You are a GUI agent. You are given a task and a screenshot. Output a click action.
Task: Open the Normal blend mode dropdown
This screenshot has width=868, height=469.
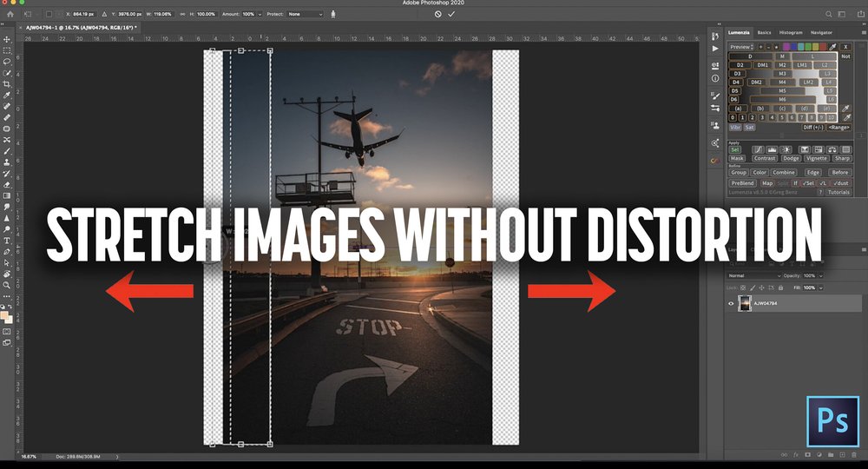tap(754, 275)
